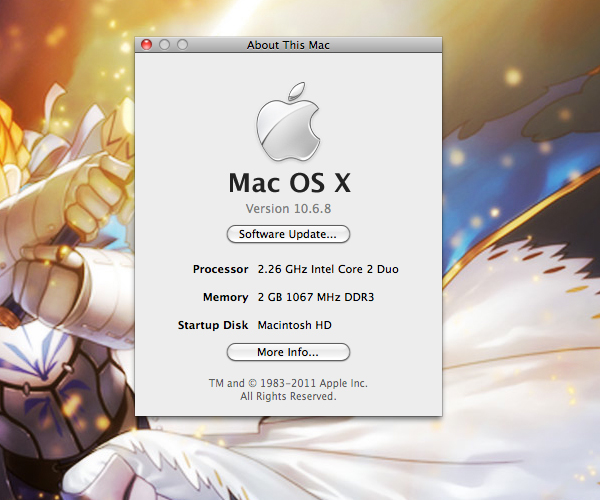Select the "2.26 GHz Intel Core 2 Duo" value
Screen dimensions: 600x500
tap(328, 269)
